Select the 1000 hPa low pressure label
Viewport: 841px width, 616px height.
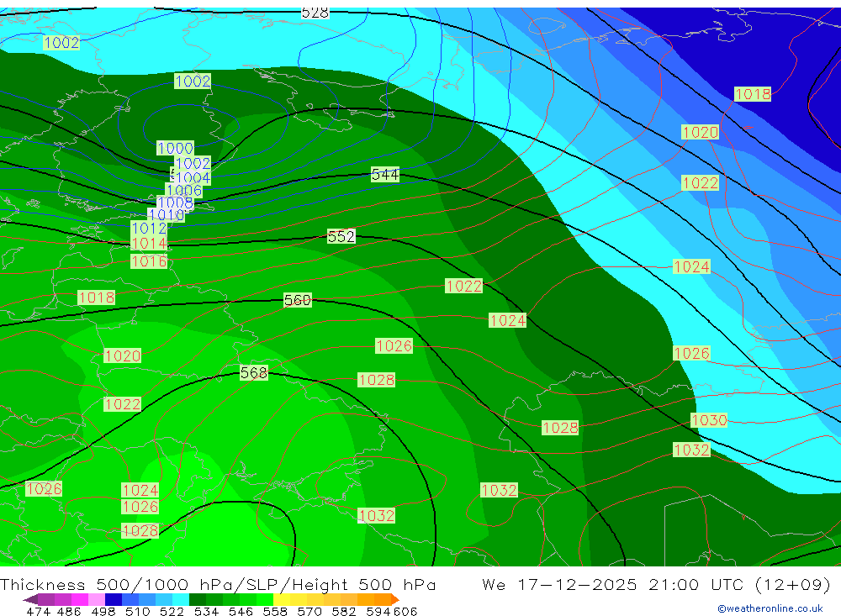tap(176, 148)
